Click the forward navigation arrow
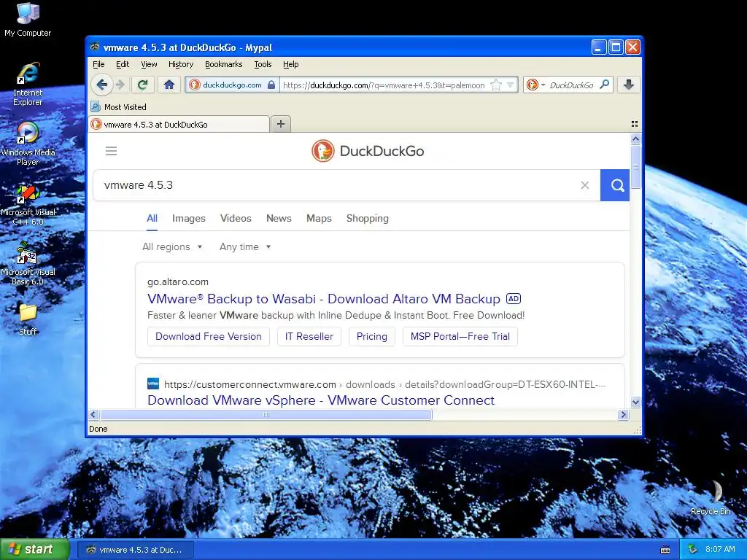Screen dimensions: 747x560 pyautogui.click(x=120, y=85)
